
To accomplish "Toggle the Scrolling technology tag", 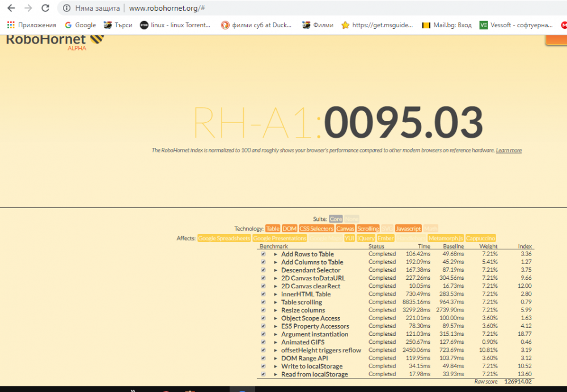I will tap(368, 229).
